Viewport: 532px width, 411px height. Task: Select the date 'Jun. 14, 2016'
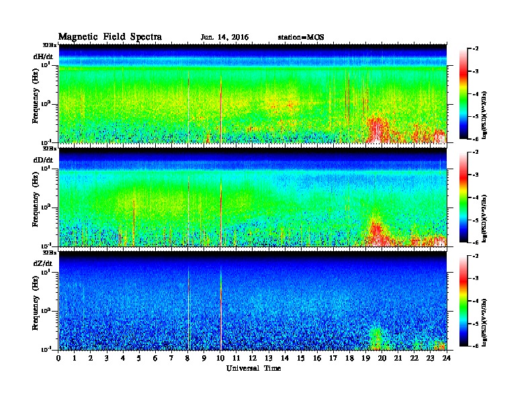(224, 38)
